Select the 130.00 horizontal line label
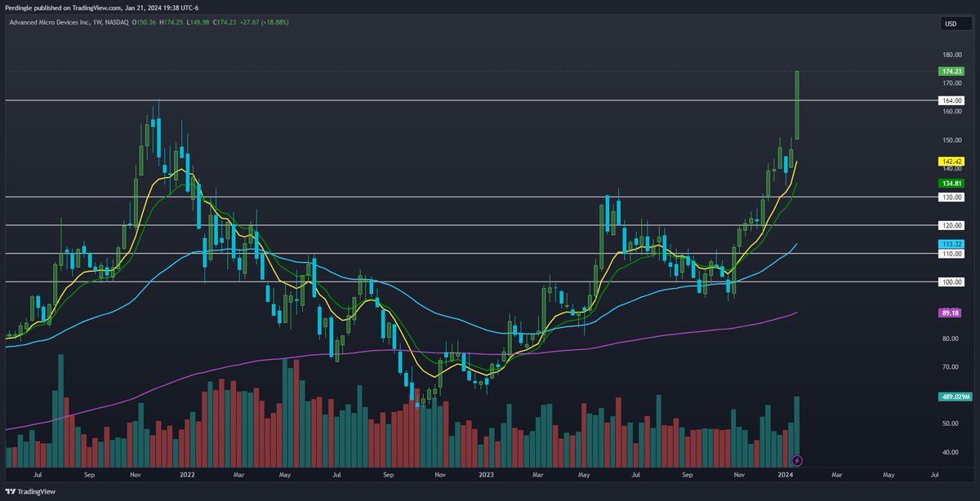 952,197
